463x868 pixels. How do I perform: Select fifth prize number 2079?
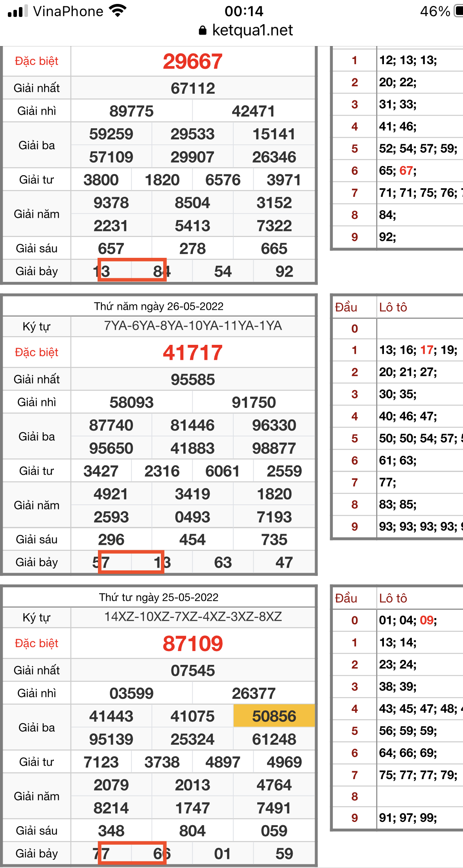[111, 785]
